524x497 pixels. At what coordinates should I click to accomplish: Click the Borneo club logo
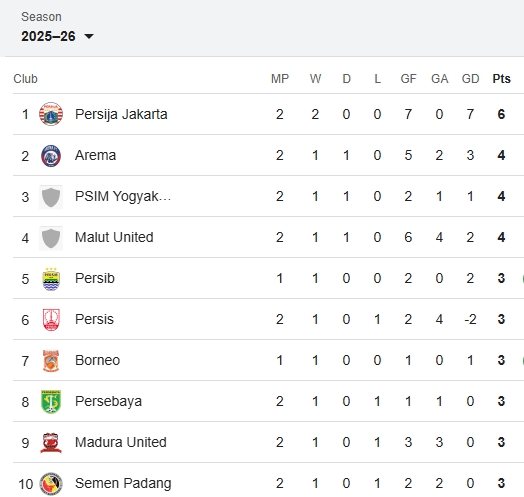pos(51,361)
